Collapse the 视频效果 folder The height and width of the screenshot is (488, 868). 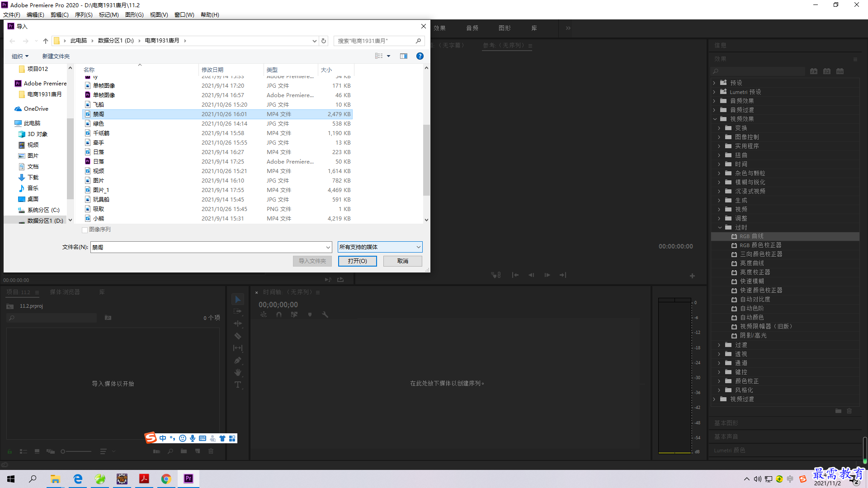[x=715, y=119]
